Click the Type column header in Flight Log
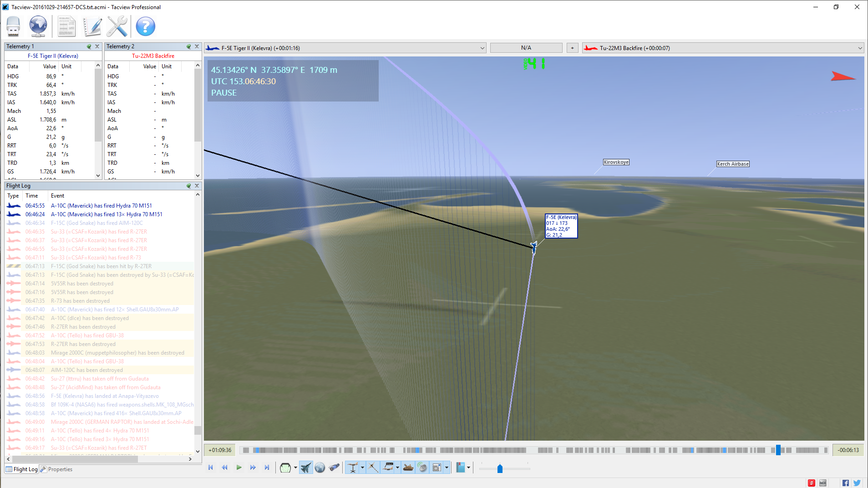Screen dimensions: 868x488 [13, 196]
